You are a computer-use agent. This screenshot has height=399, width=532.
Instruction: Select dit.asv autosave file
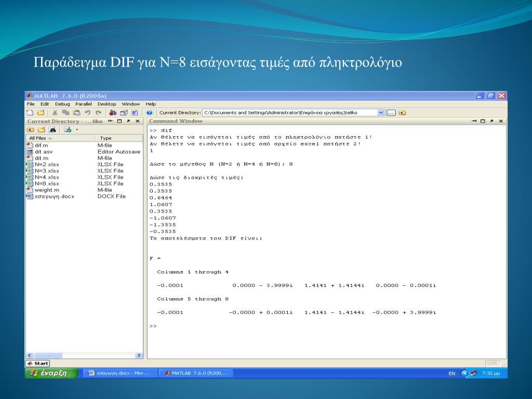[x=44, y=152]
